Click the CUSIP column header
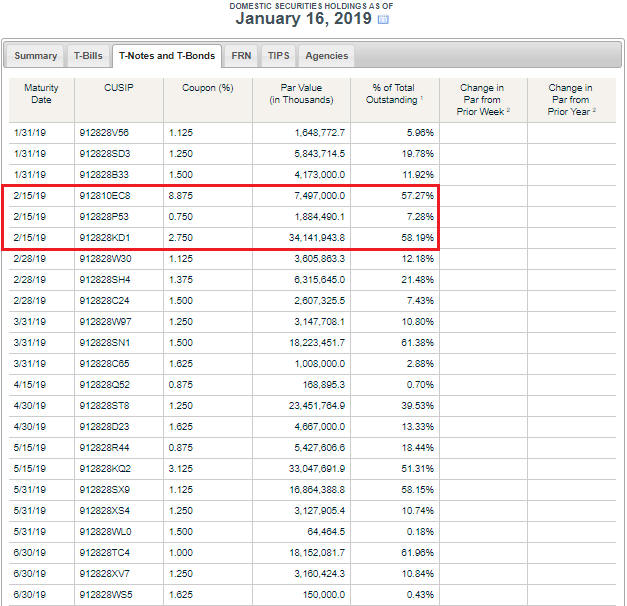The image size is (627, 606). (117, 88)
